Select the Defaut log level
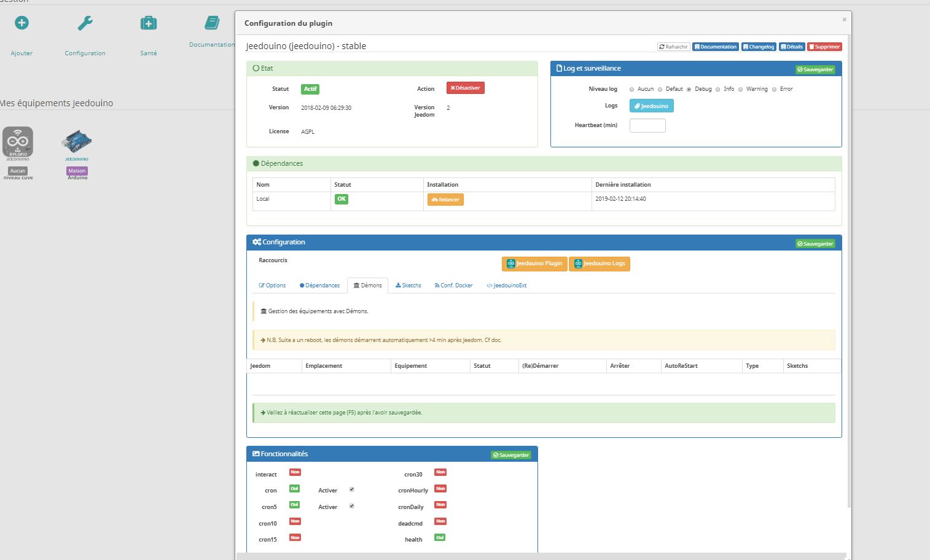Screen dimensions: 930x560 point(660,90)
